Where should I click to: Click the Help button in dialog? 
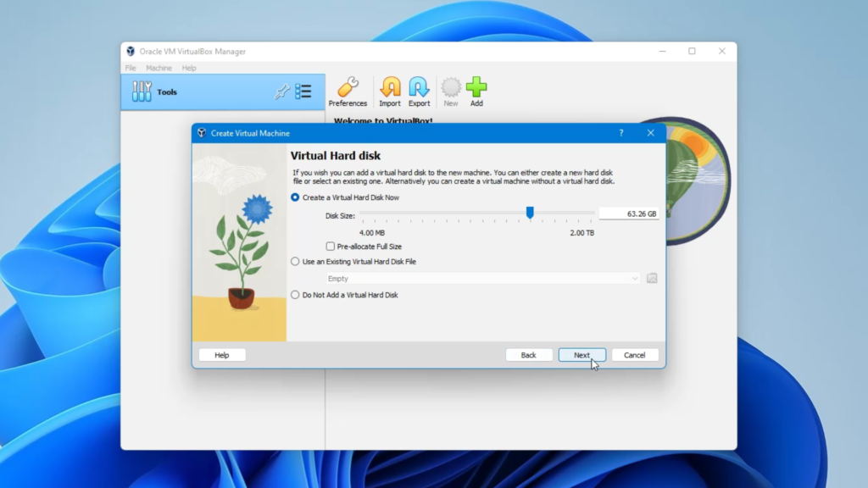click(222, 355)
